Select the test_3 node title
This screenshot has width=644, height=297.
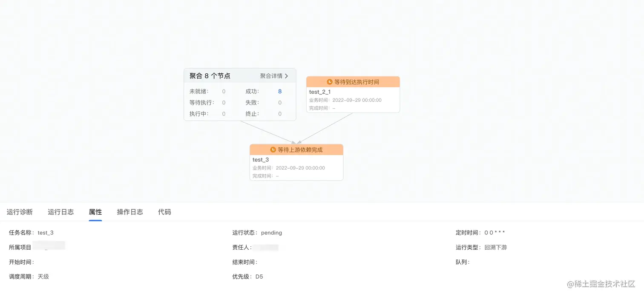point(261,160)
